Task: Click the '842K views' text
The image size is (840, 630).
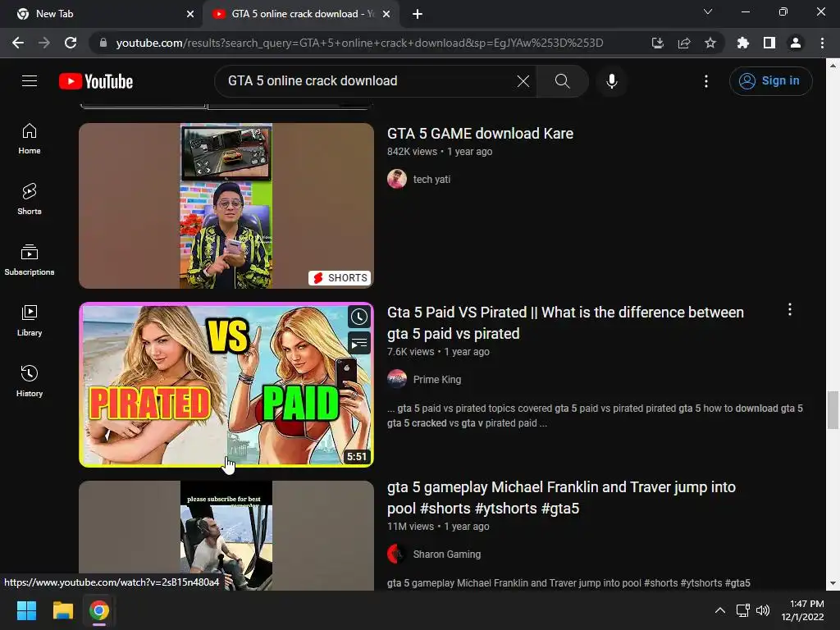Action: click(x=412, y=152)
